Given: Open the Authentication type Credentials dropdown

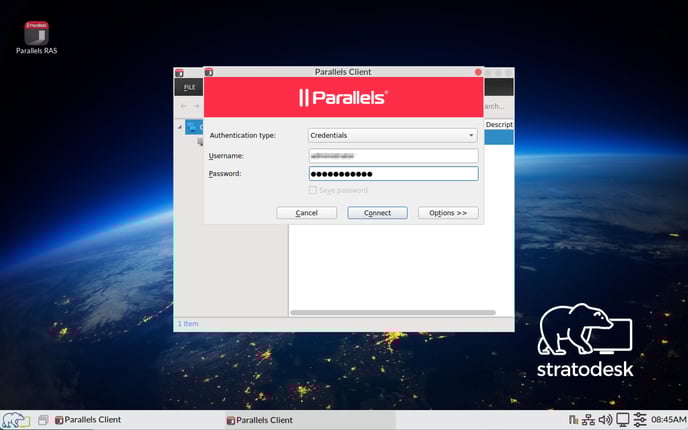Looking at the screenshot, I should (392, 135).
